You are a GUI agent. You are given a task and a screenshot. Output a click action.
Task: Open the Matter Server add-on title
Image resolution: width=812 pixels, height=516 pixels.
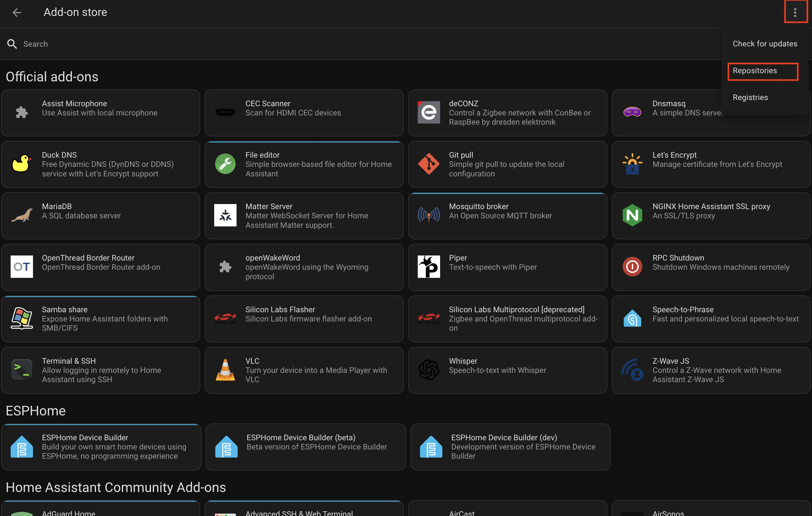[x=269, y=207]
